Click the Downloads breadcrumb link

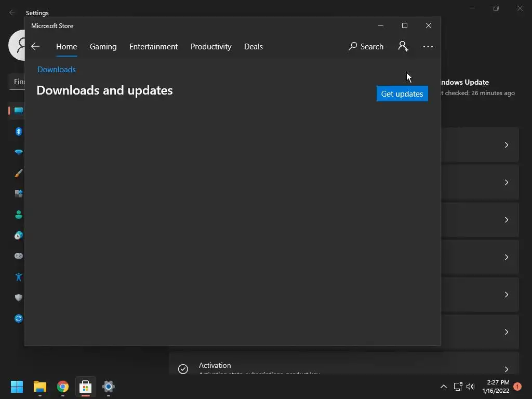(56, 70)
